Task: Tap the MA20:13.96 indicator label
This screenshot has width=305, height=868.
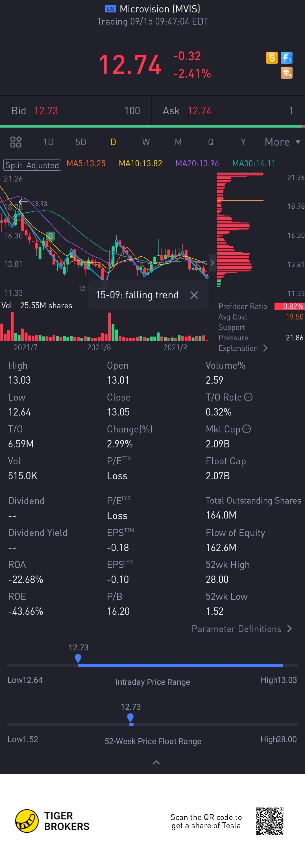Action: point(197,163)
